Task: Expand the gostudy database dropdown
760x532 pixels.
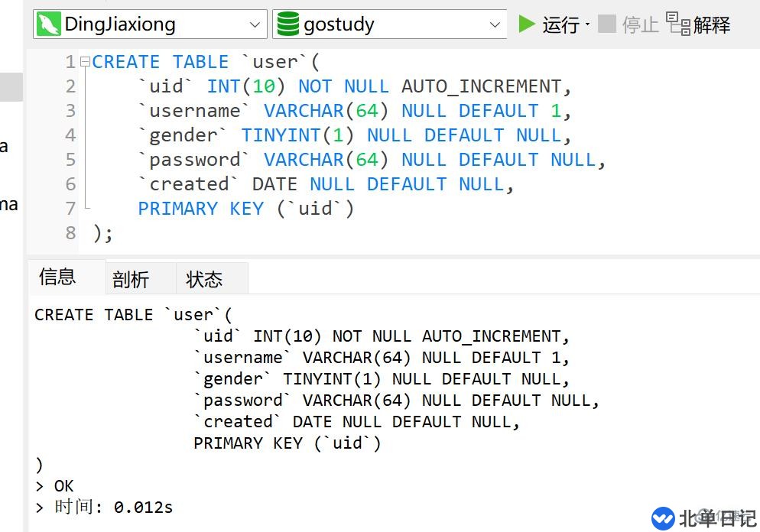Action: tap(495, 24)
